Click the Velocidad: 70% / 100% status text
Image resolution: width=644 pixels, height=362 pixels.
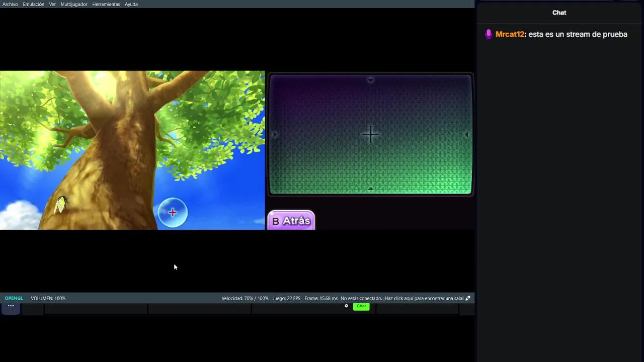point(245,298)
